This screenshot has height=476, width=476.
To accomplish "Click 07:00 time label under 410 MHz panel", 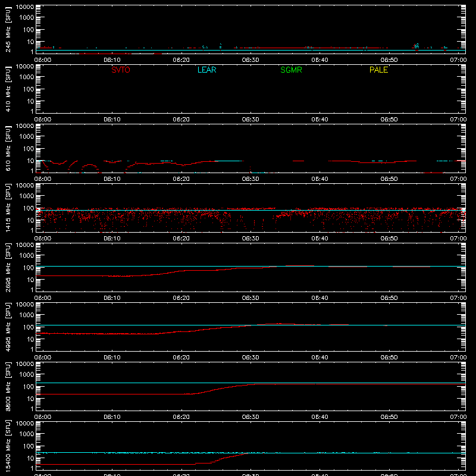I will click(x=458, y=120).
